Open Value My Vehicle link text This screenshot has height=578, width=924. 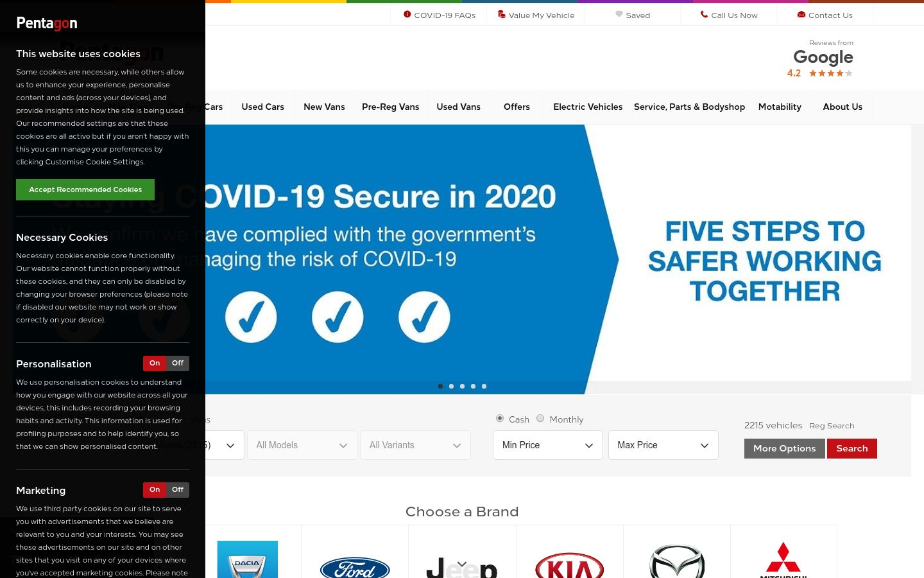tap(542, 15)
